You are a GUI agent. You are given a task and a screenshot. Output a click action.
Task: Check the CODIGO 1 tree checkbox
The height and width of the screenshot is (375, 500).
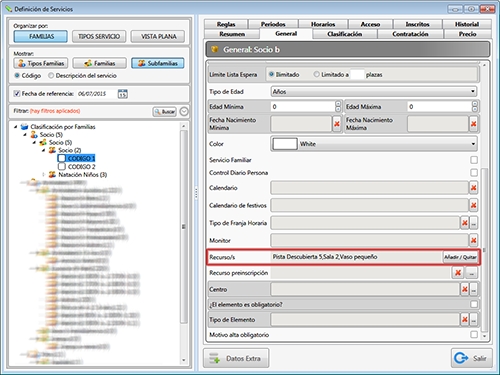click(x=62, y=158)
